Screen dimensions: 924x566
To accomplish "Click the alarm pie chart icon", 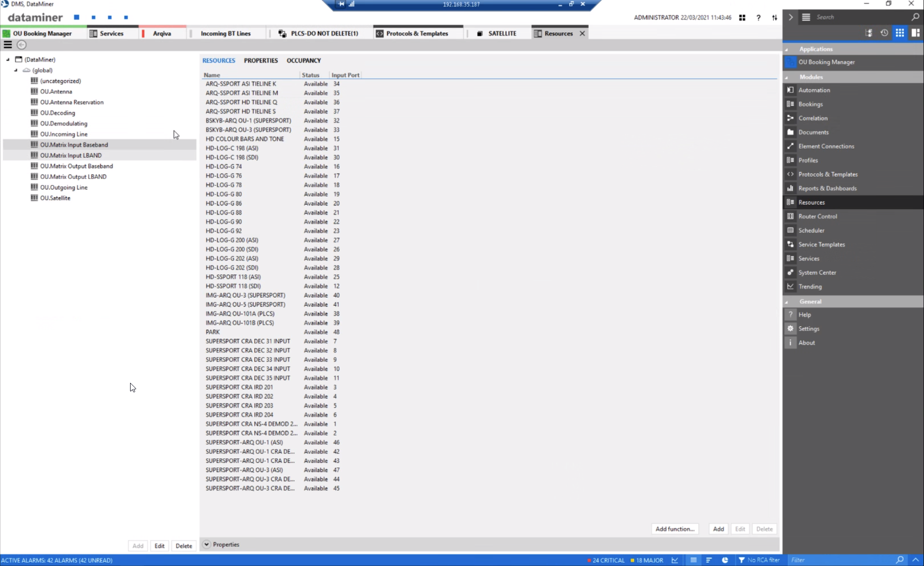I will (724, 560).
